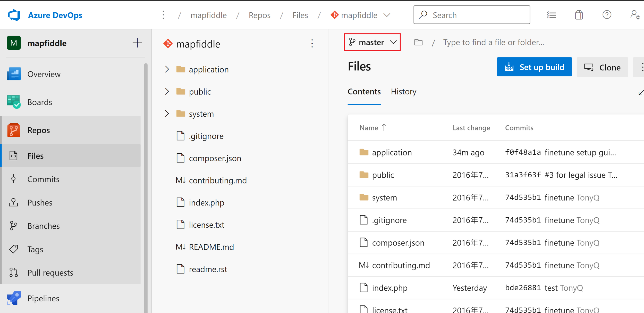The width and height of the screenshot is (644, 313).
Task: Click the work items list icon
Action: click(551, 15)
